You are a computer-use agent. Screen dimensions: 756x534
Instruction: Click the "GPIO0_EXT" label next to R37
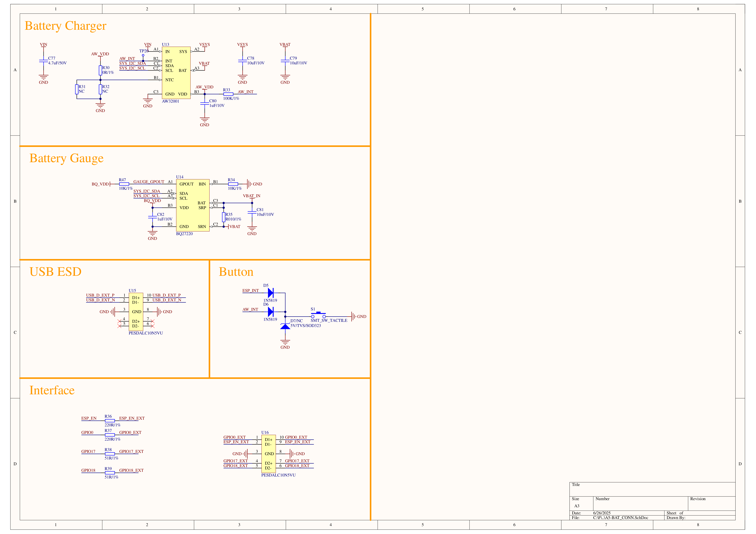point(130,433)
